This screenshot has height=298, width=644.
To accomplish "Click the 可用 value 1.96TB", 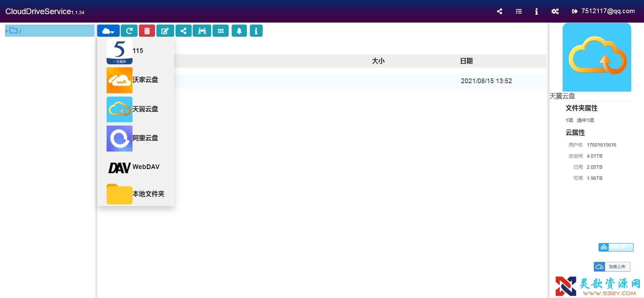I will coord(594,178).
